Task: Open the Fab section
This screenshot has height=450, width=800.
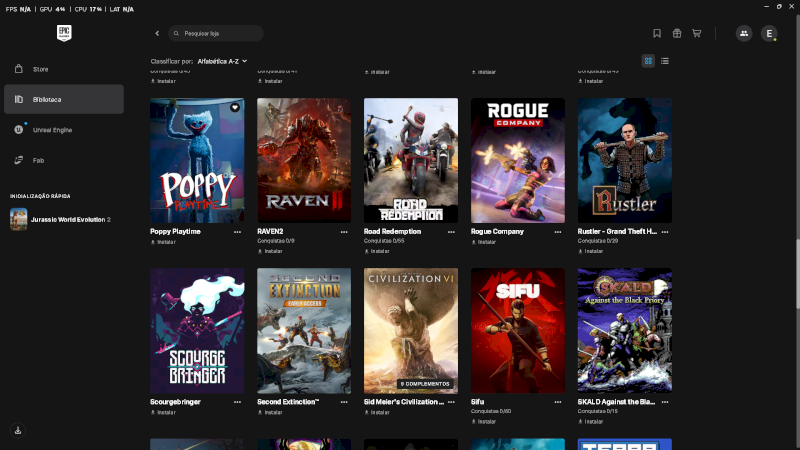Action: 64,160
